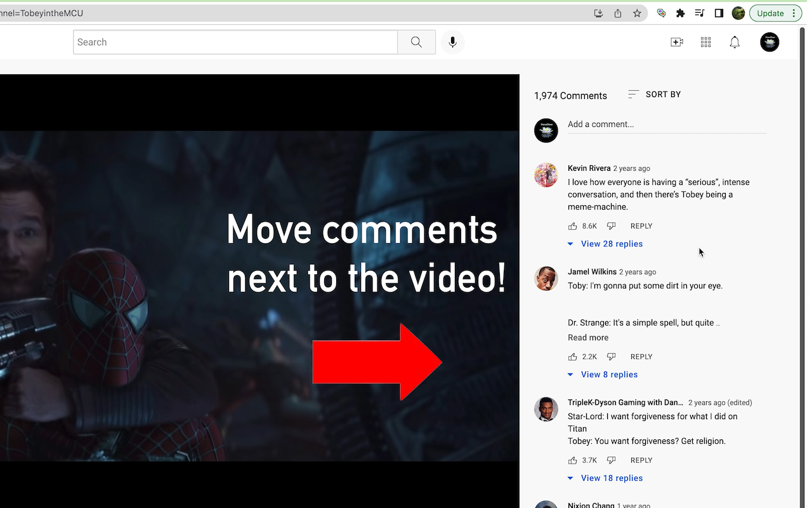
Task: Click the colorful extension icon beside the puzzle
Action: 661,13
